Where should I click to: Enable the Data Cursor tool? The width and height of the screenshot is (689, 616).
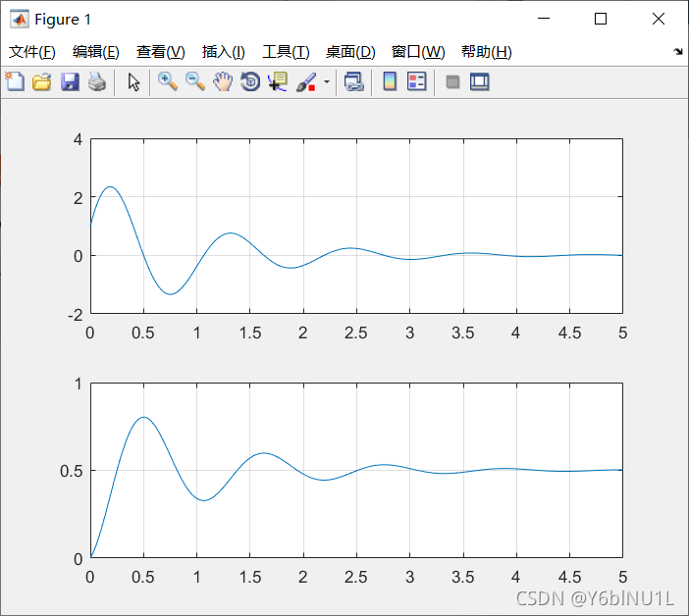tap(278, 81)
